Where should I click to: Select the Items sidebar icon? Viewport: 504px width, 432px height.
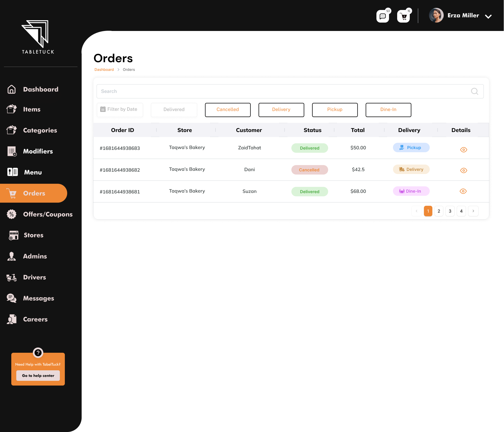12,109
